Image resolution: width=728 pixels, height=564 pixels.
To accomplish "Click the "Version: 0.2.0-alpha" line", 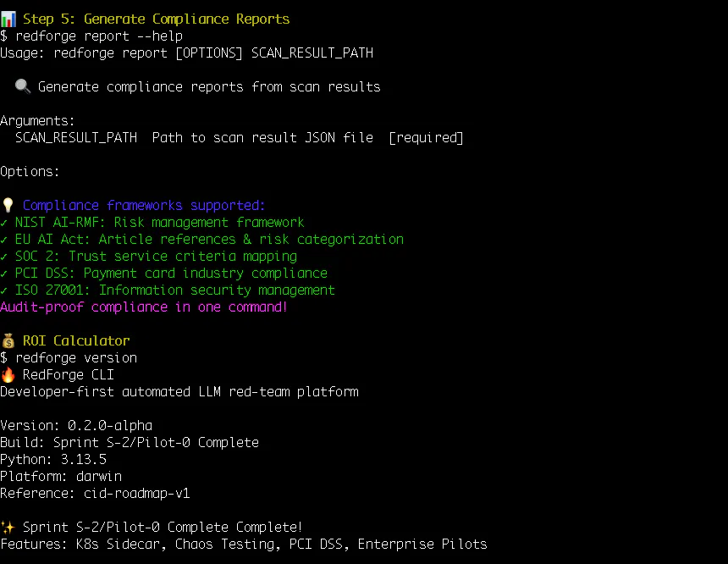I will click(76, 426).
